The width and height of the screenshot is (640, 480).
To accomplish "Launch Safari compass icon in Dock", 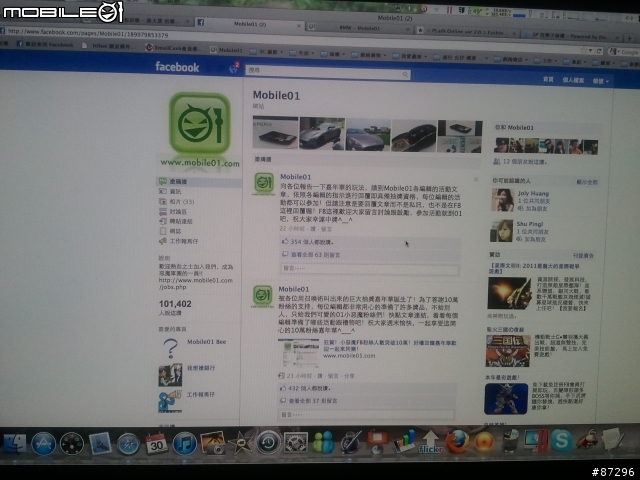I will click(128, 444).
